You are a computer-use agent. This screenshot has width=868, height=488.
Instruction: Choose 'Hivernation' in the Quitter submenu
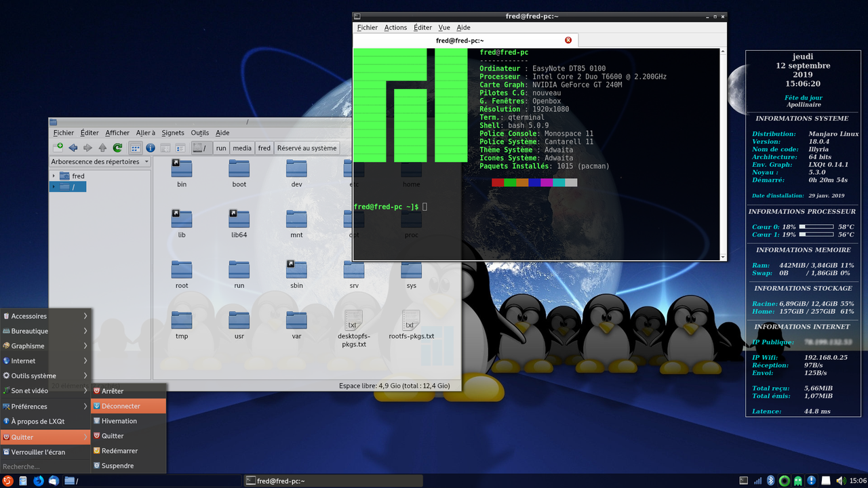click(129, 421)
